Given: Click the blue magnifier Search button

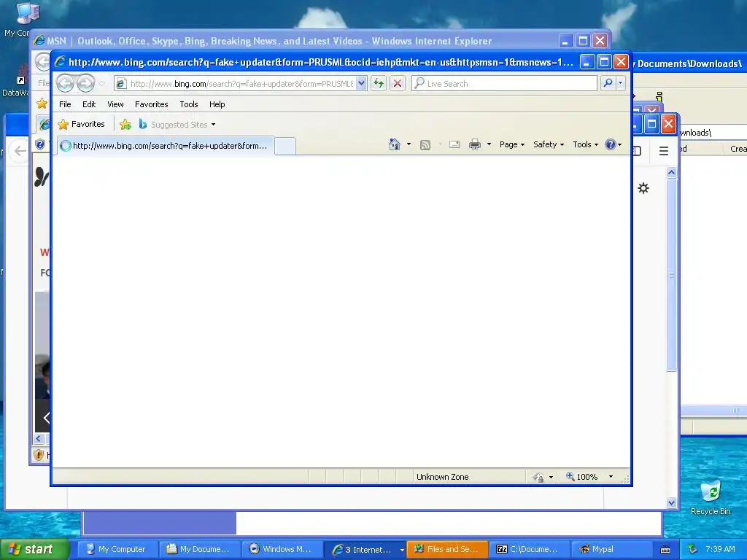Looking at the screenshot, I should [x=608, y=83].
